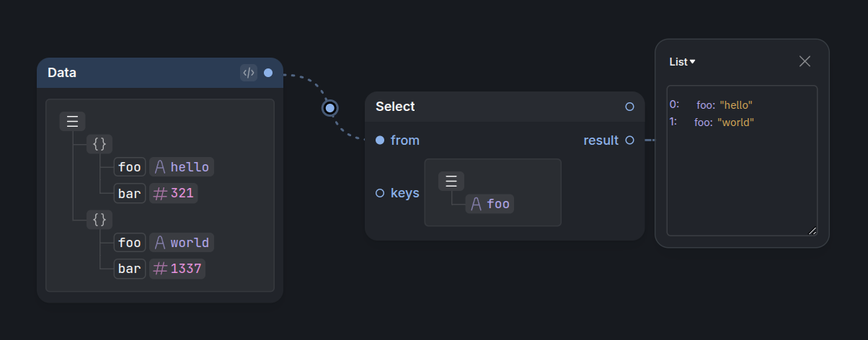Click the Data node output port
Image resolution: width=868 pixels, height=340 pixels.
pos(268,73)
